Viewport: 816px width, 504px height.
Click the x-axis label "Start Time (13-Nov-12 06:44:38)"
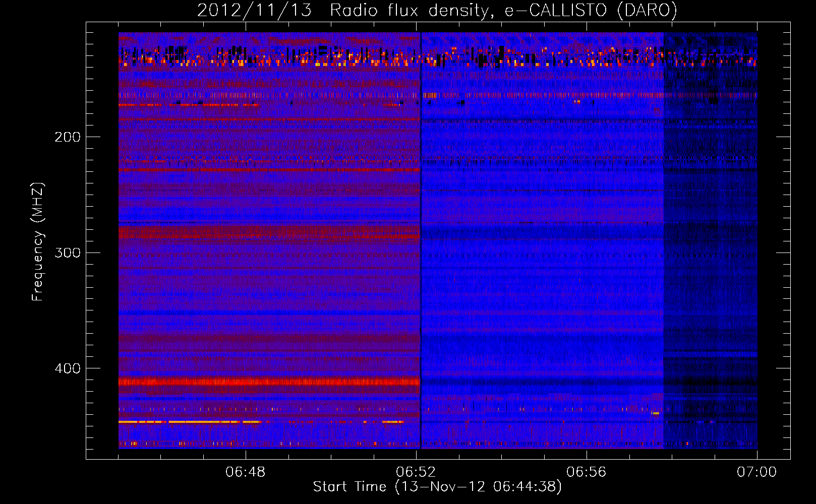pyautogui.click(x=437, y=487)
